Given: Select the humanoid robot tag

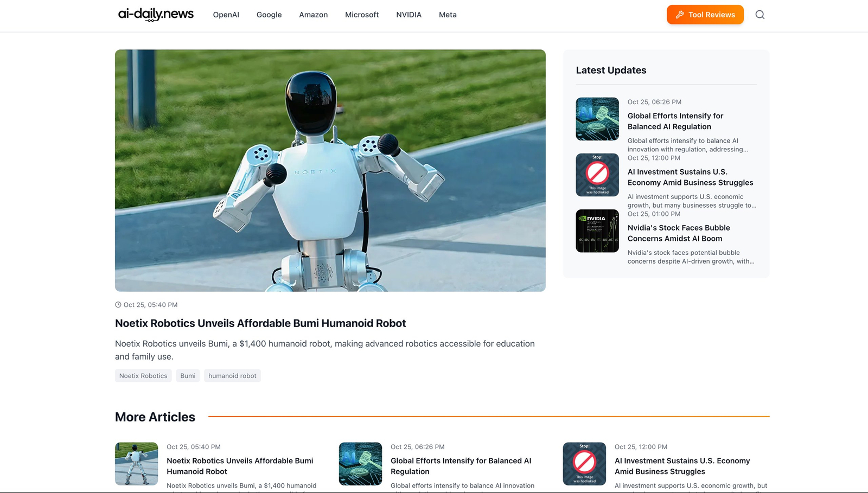Looking at the screenshot, I should (232, 376).
